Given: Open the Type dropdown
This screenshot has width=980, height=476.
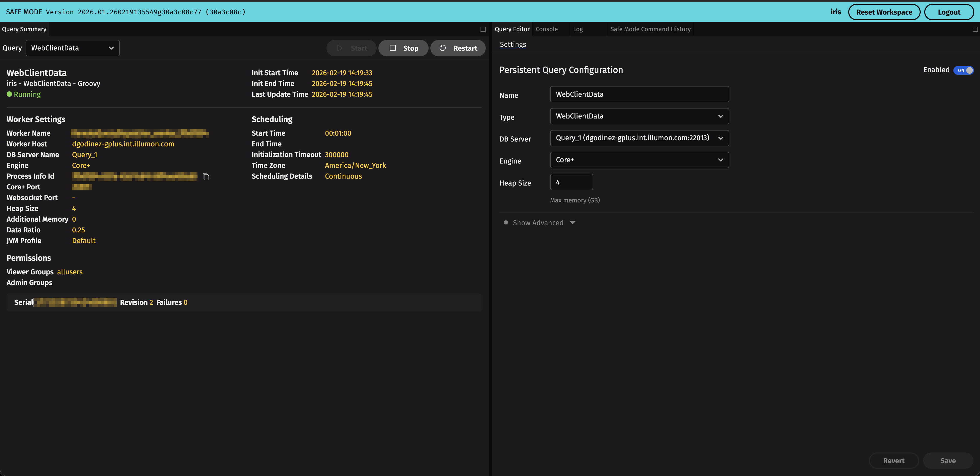Looking at the screenshot, I should 639,116.
